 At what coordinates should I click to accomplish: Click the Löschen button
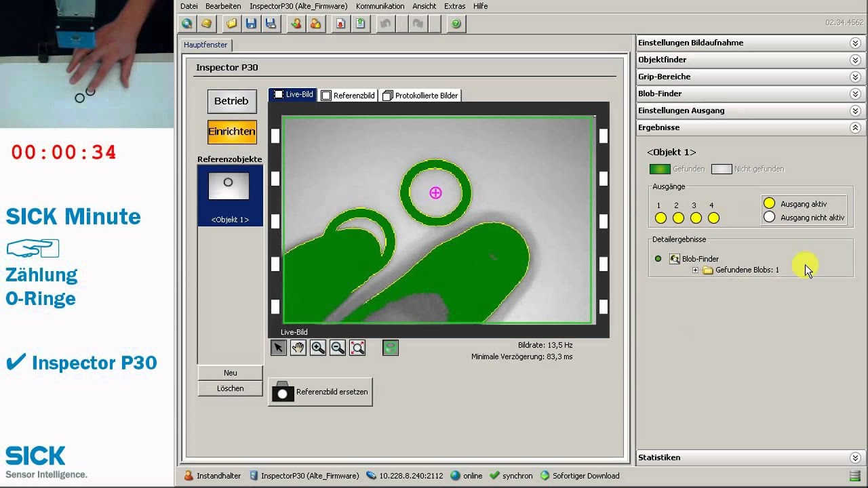pos(231,388)
